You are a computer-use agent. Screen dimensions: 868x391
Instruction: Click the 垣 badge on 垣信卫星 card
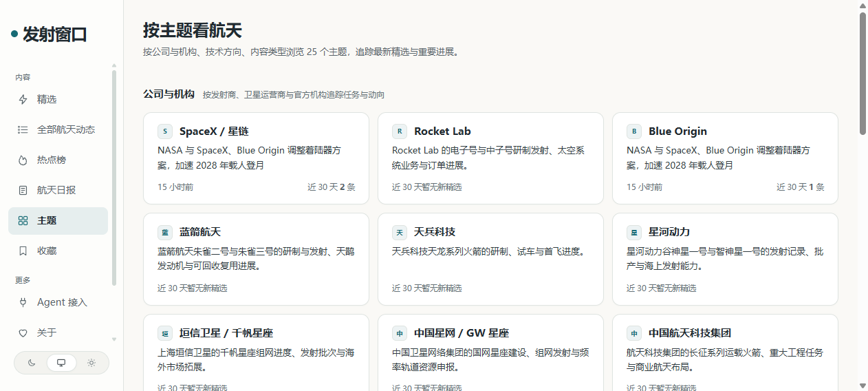[165, 333]
